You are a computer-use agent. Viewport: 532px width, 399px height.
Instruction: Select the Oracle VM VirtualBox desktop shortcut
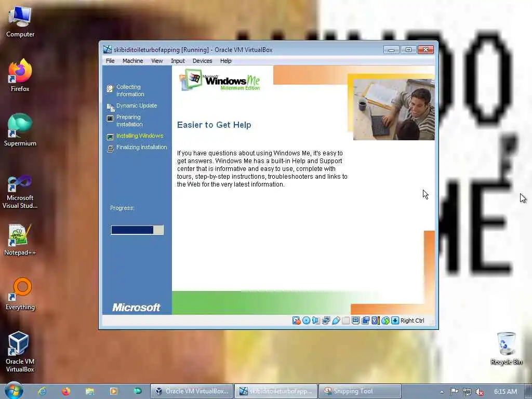[20, 352]
